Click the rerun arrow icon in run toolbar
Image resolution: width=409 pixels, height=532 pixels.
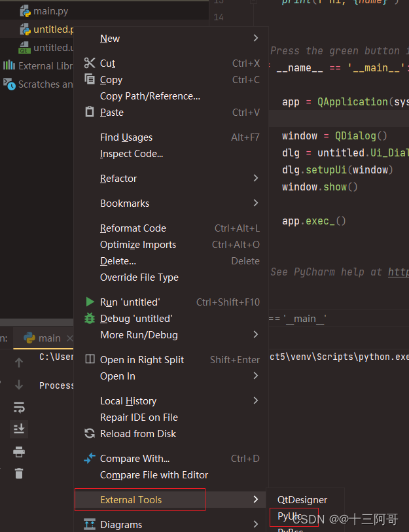18,362
